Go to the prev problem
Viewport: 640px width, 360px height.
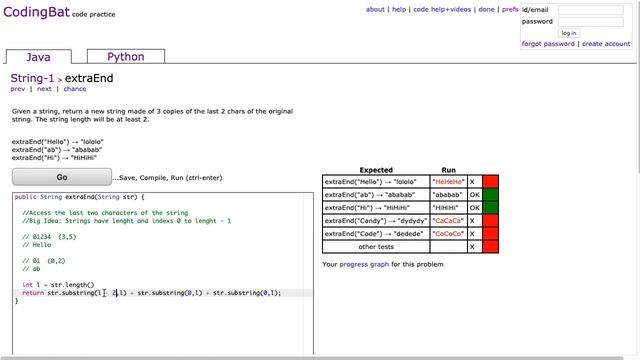pos(18,89)
